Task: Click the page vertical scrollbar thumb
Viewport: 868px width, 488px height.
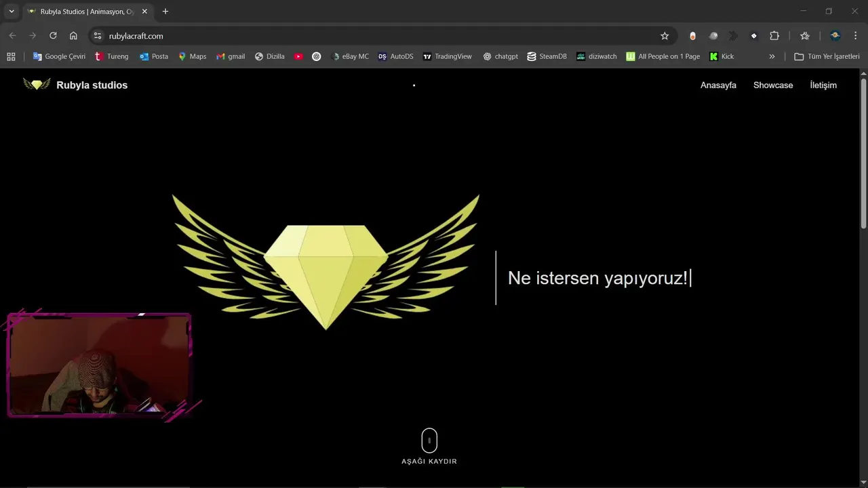Action: (863, 154)
